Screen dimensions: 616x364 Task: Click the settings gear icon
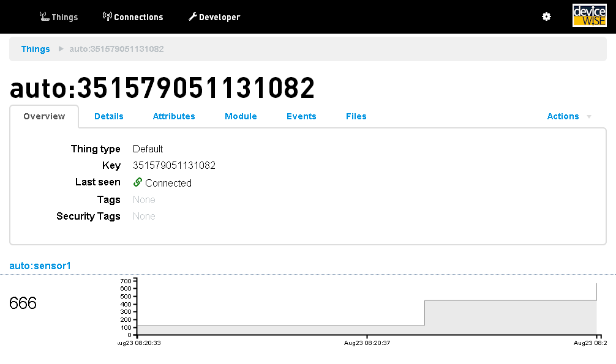coord(546,17)
